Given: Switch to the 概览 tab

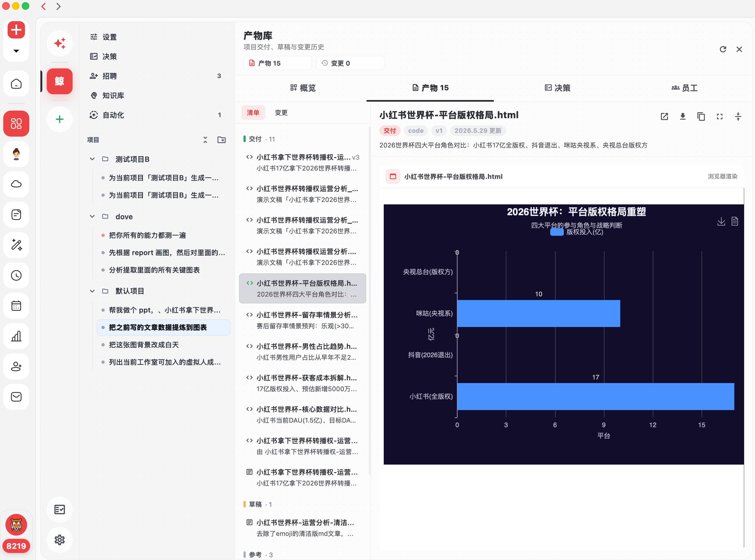Looking at the screenshot, I should coord(303,88).
